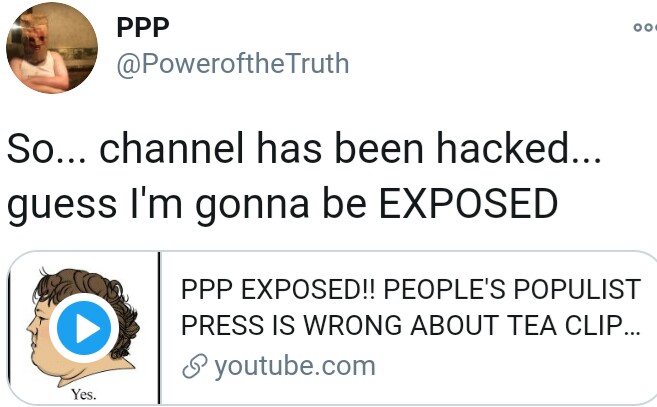Click 'PRESS IS WRONG ABOUT TEA CLIP' line

[x=411, y=325]
